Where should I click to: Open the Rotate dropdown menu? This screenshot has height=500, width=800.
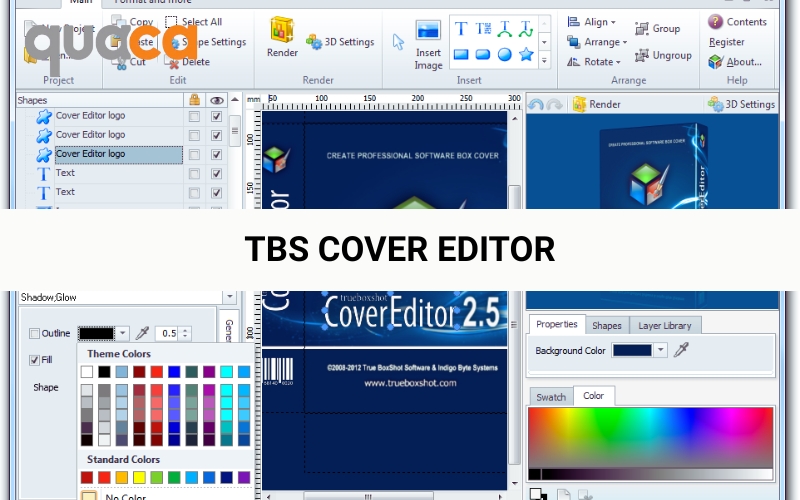pyautogui.click(x=594, y=62)
